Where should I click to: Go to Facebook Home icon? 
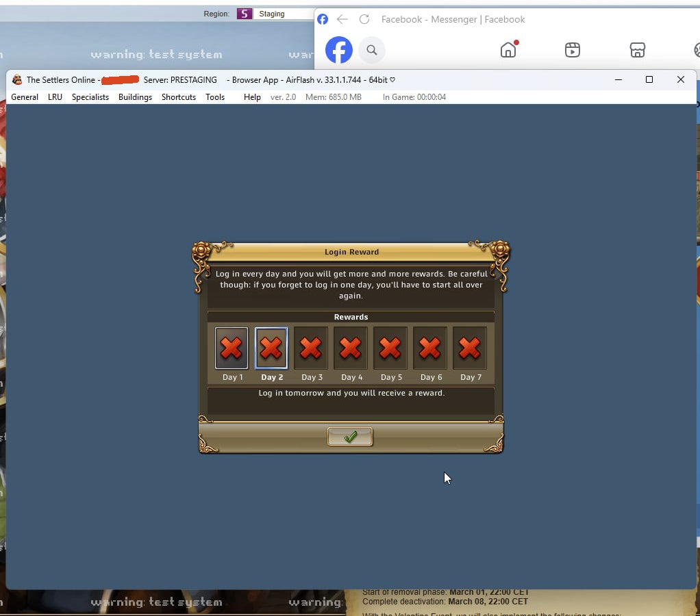508,49
